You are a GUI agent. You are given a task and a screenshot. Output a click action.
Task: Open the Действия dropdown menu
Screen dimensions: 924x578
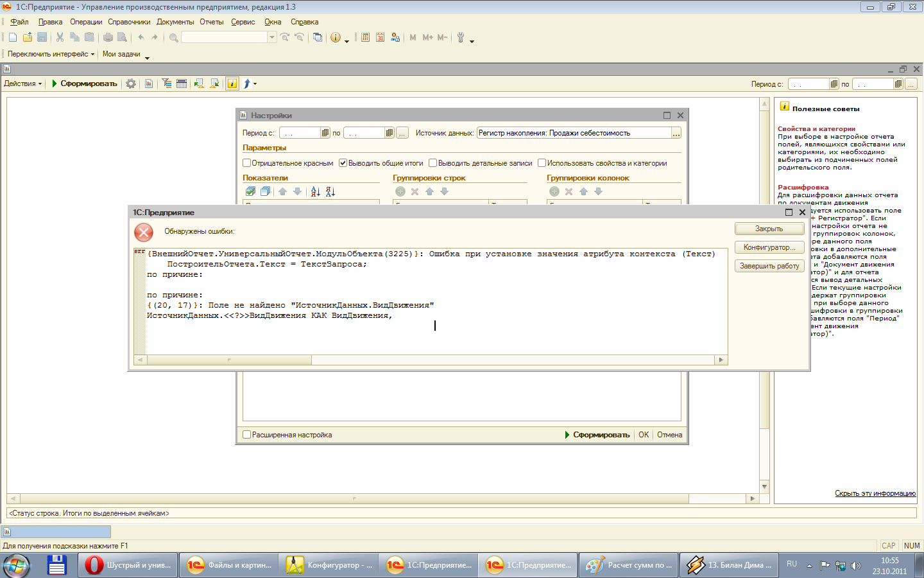[x=22, y=83]
